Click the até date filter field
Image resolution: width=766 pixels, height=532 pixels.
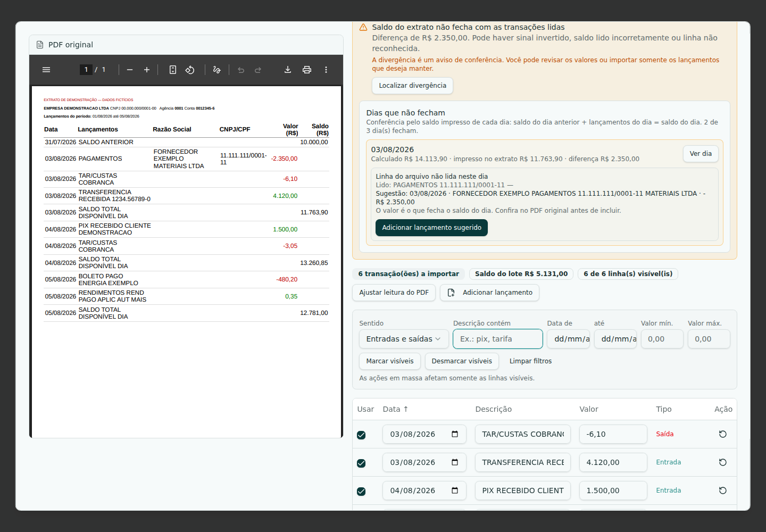[615, 339]
